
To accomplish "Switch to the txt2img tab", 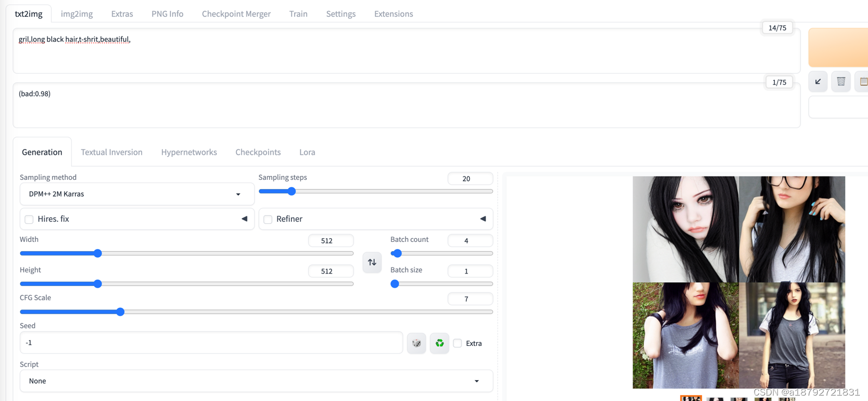I will [28, 14].
